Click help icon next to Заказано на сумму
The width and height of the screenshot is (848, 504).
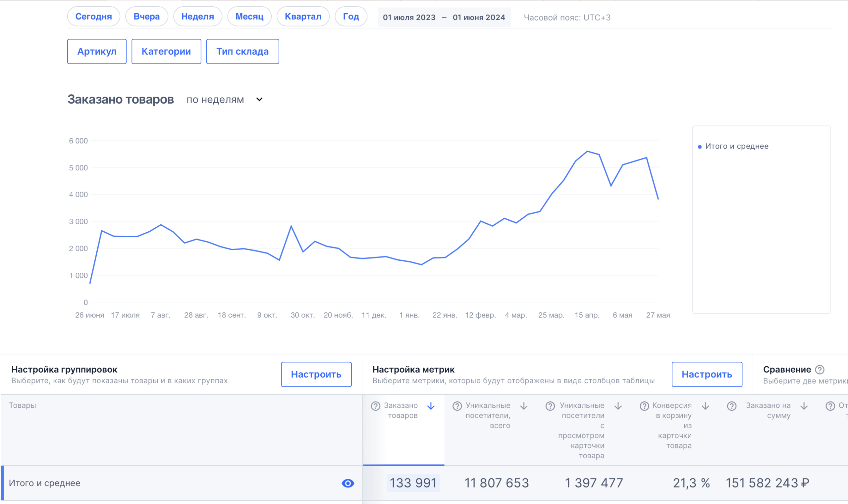(731, 406)
